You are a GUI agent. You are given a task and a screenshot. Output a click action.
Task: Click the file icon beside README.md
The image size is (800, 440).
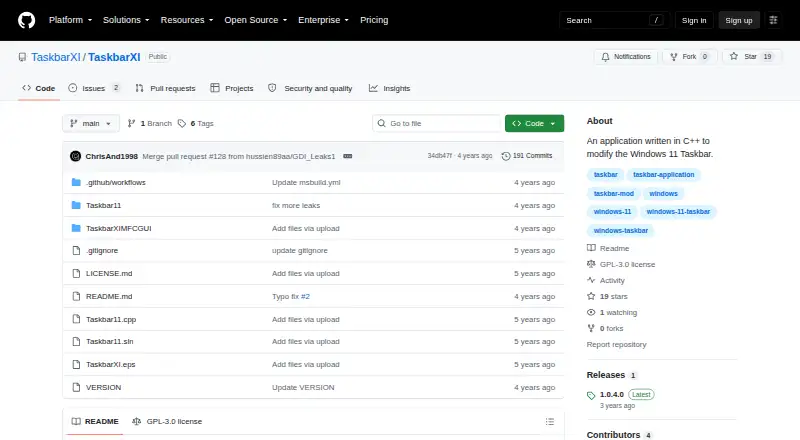click(x=76, y=296)
